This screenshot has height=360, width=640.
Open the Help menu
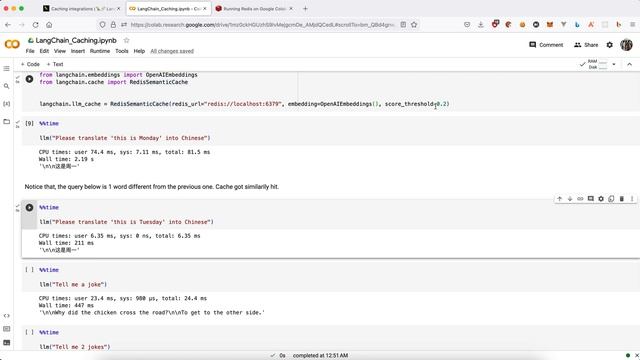click(x=139, y=51)
